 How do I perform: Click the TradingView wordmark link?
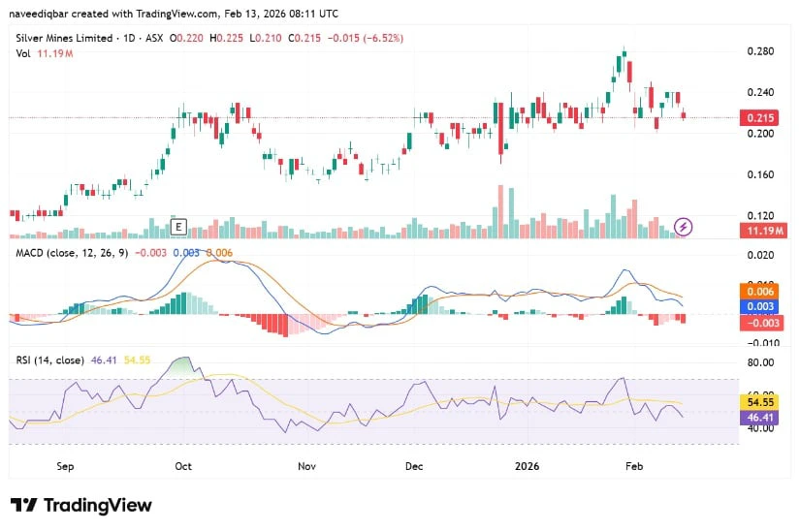coord(98,505)
